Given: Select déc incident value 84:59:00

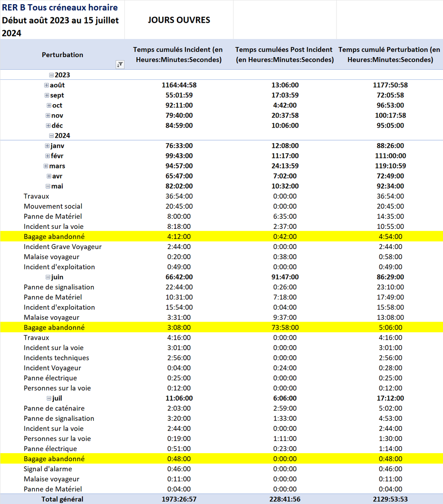Looking at the screenshot, I should click(x=179, y=126).
